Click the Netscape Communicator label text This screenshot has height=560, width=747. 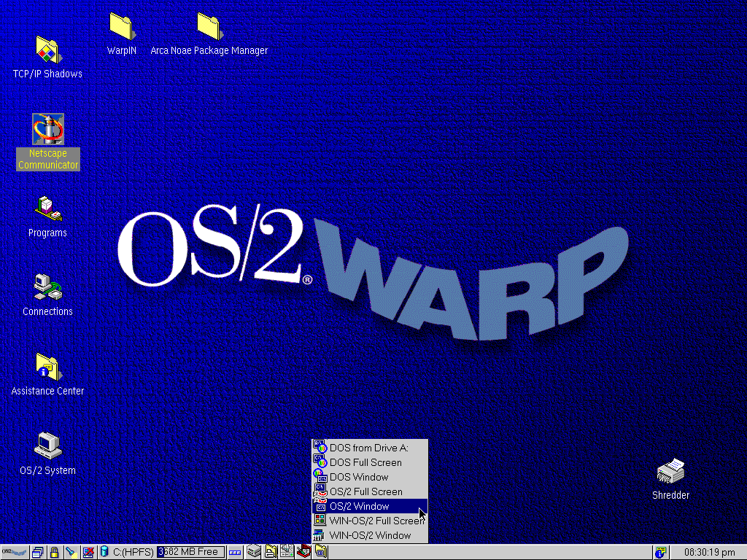point(48,159)
